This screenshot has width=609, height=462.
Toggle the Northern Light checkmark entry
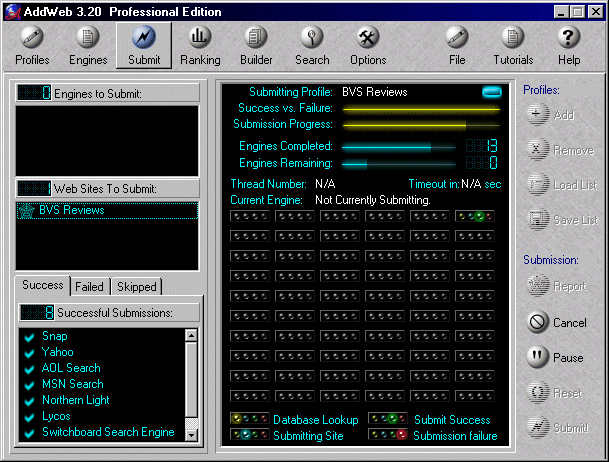click(30, 401)
